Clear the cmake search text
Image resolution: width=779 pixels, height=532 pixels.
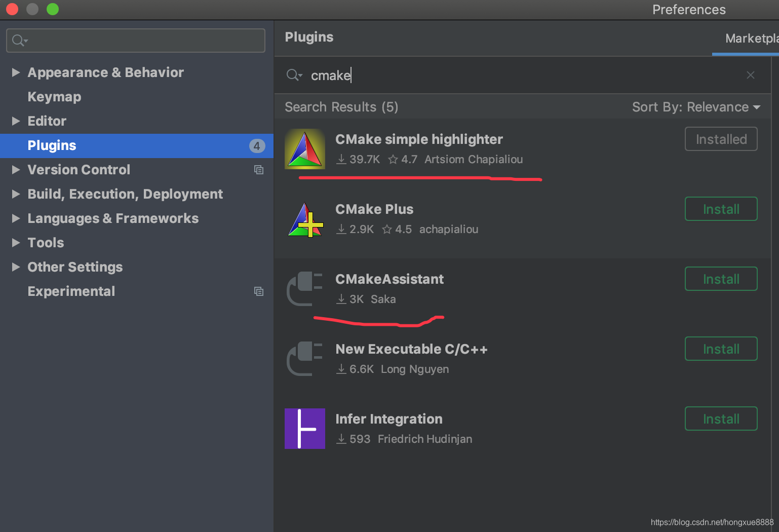751,75
